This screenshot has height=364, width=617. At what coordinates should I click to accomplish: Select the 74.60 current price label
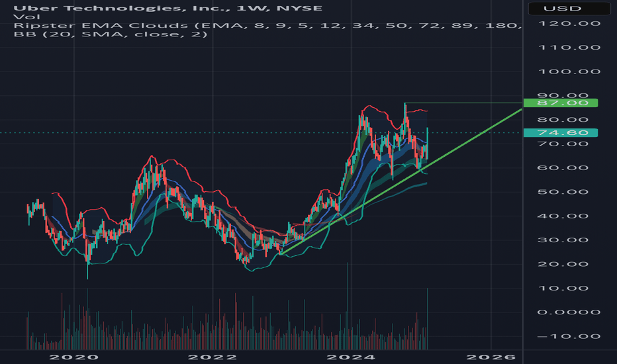[x=561, y=132]
